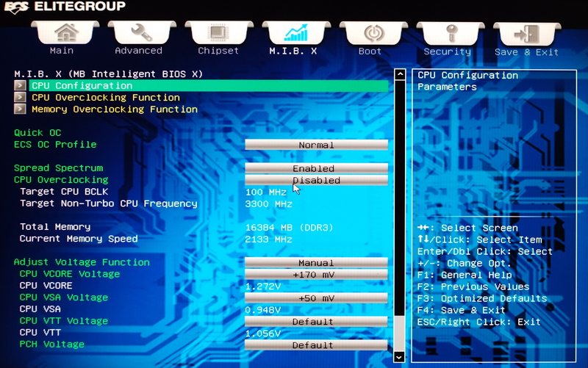
Task: Expand arrow beside CPU Overclocking Function
Action: point(20,98)
